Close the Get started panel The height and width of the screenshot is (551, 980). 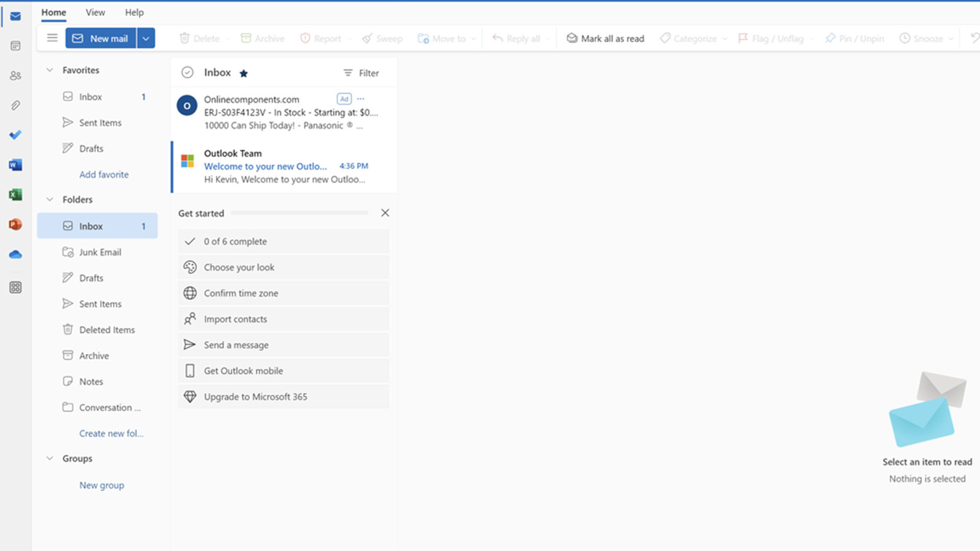385,213
